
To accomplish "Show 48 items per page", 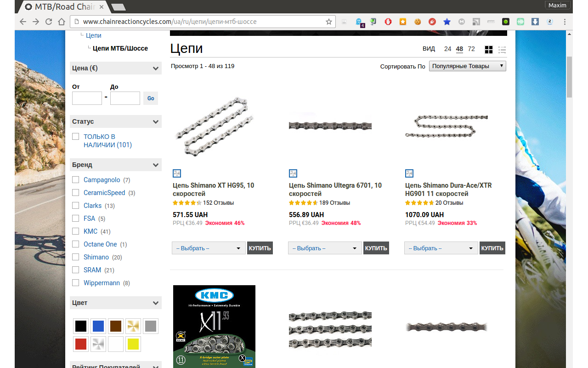I will click(459, 49).
